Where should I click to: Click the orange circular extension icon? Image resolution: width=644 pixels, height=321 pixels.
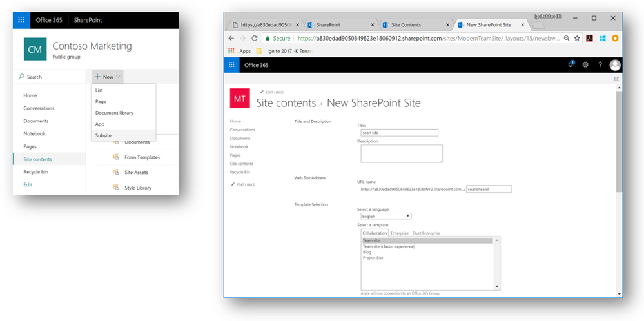(x=615, y=38)
